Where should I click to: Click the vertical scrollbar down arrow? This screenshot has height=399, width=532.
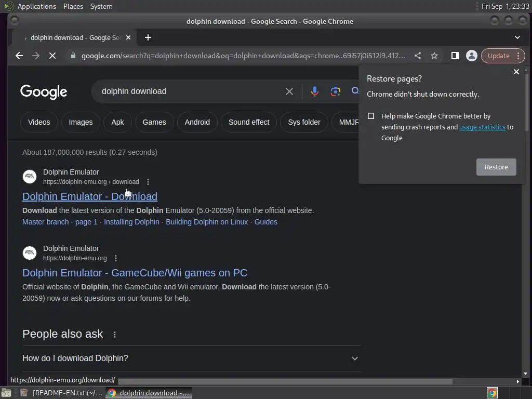(x=525, y=374)
